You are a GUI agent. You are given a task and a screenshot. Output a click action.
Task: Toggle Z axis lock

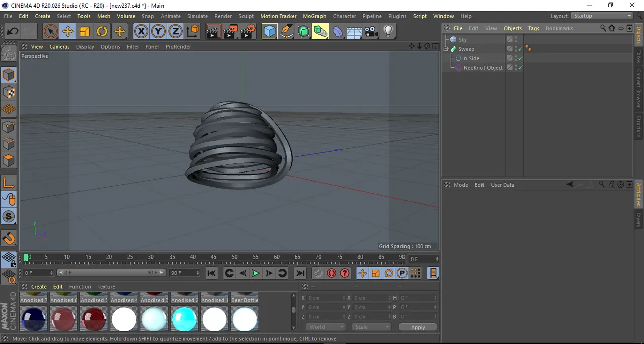[x=175, y=32]
